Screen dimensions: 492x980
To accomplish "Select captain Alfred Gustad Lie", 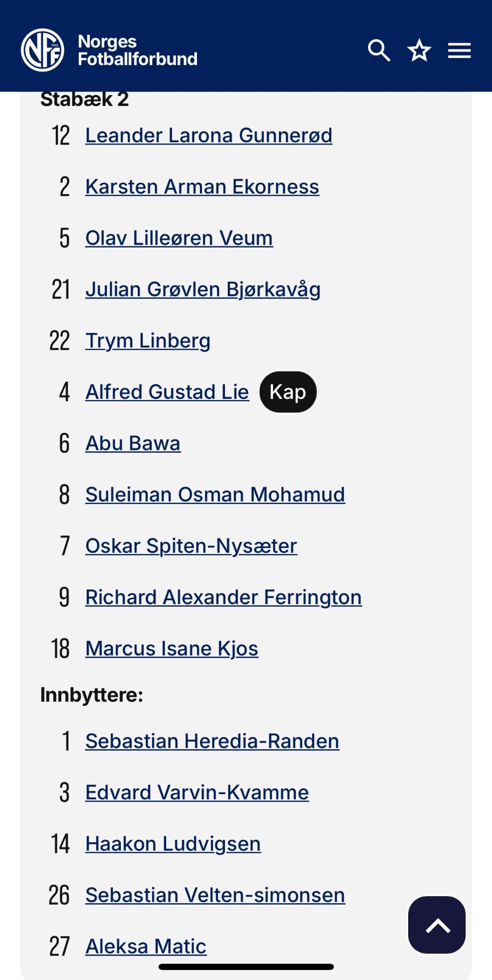I will coord(167,392).
